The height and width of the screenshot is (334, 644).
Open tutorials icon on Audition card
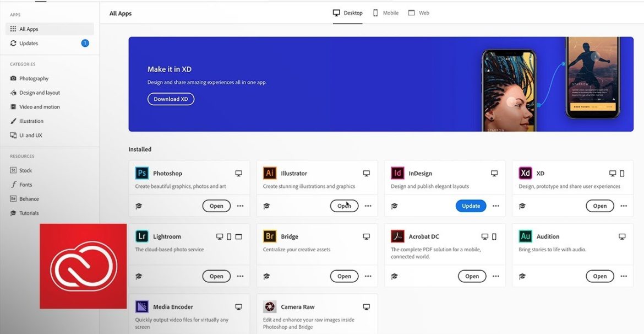pyautogui.click(x=522, y=277)
